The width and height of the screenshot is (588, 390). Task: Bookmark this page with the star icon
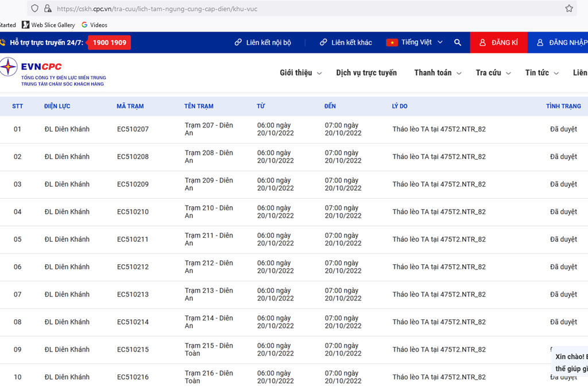pos(569,8)
